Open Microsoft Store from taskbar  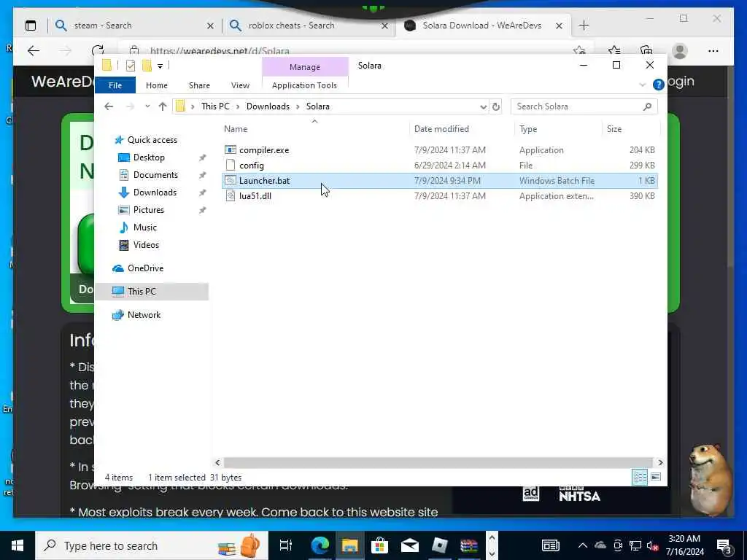[379, 545]
